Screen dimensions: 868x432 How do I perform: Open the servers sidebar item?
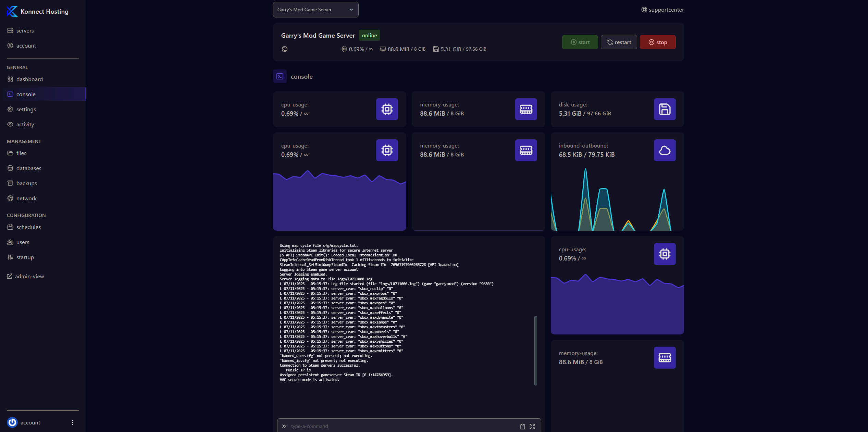[43, 30]
